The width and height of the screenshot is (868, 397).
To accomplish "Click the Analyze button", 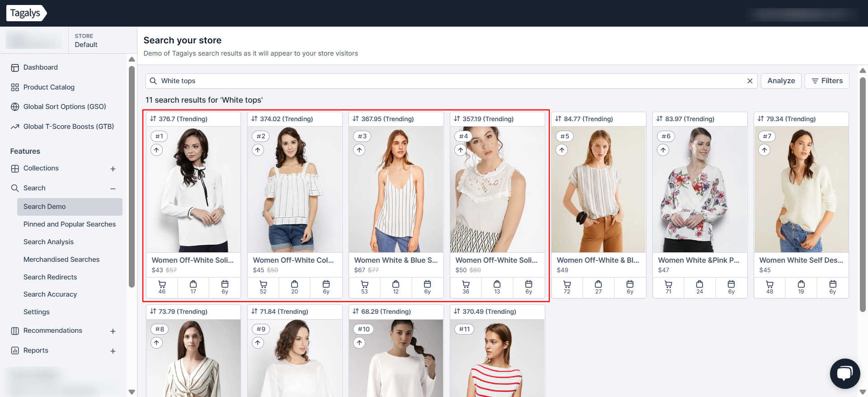I will click(x=781, y=81).
